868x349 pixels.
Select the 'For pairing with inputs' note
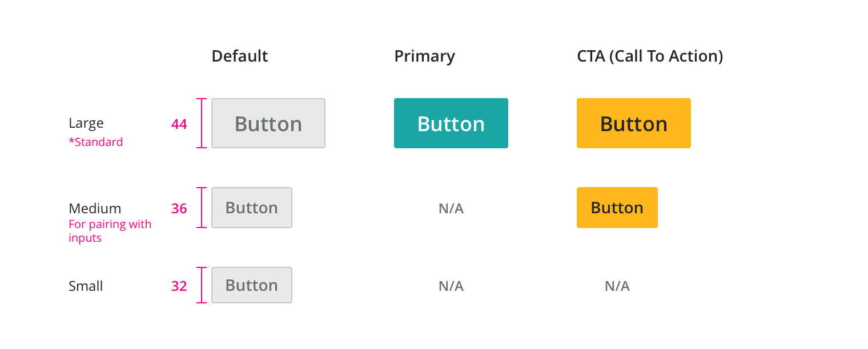(110, 231)
